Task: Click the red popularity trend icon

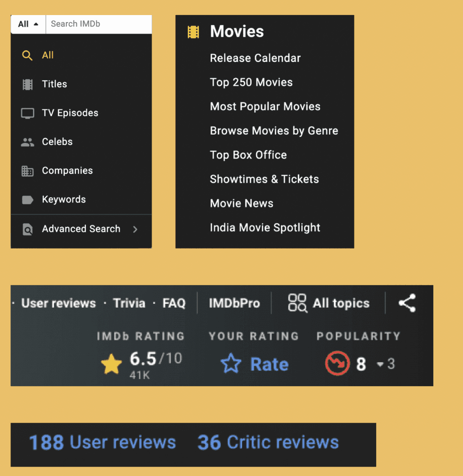Action: (x=337, y=363)
